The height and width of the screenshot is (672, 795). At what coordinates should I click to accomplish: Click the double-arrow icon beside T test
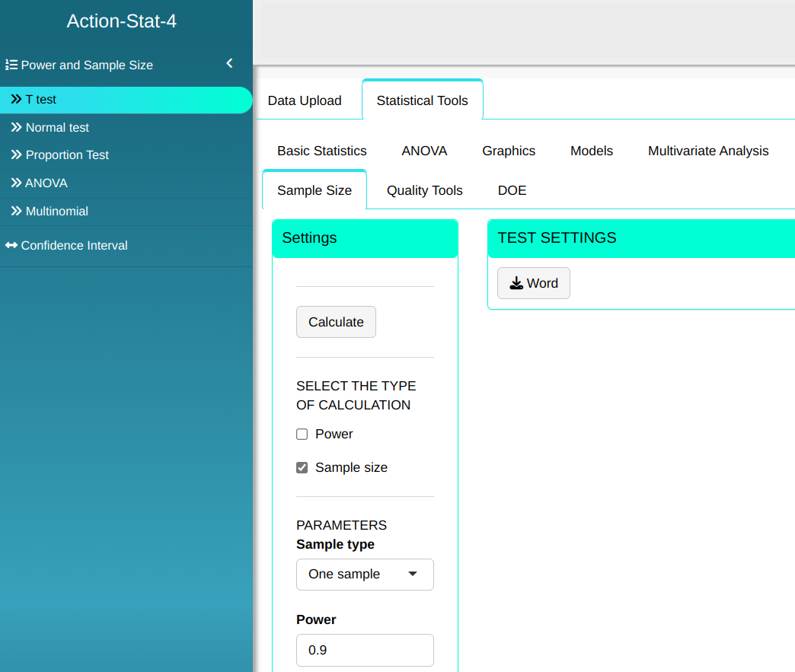click(x=16, y=99)
